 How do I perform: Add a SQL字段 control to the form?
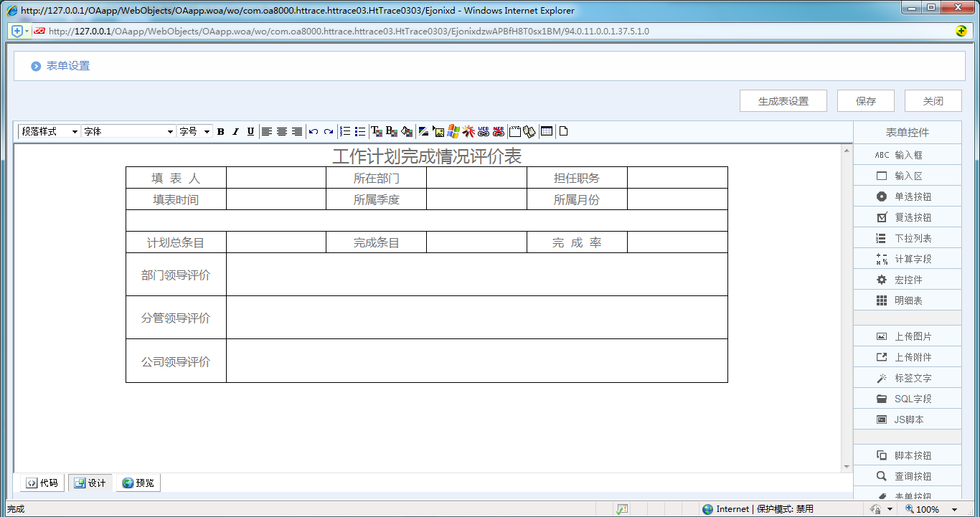tap(907, 398)
